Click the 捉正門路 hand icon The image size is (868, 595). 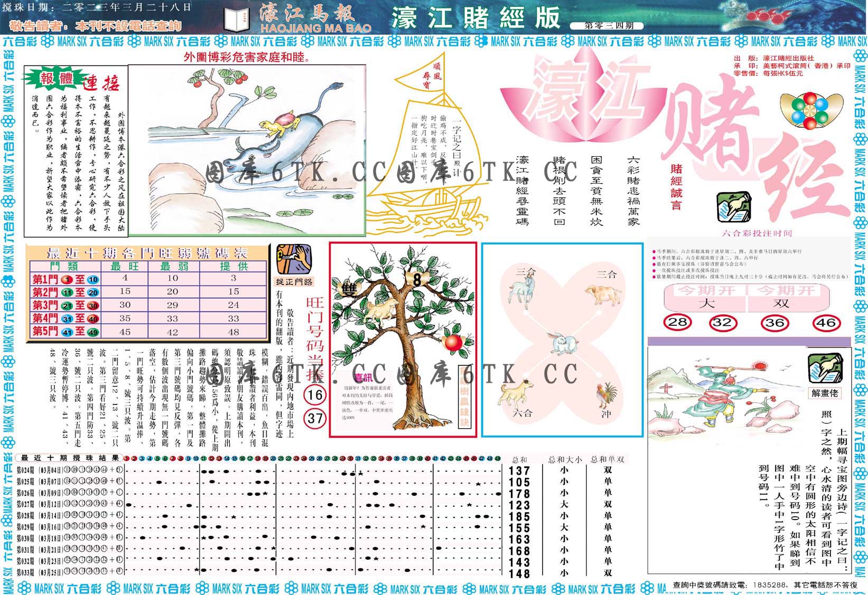(x=294, y=259)
